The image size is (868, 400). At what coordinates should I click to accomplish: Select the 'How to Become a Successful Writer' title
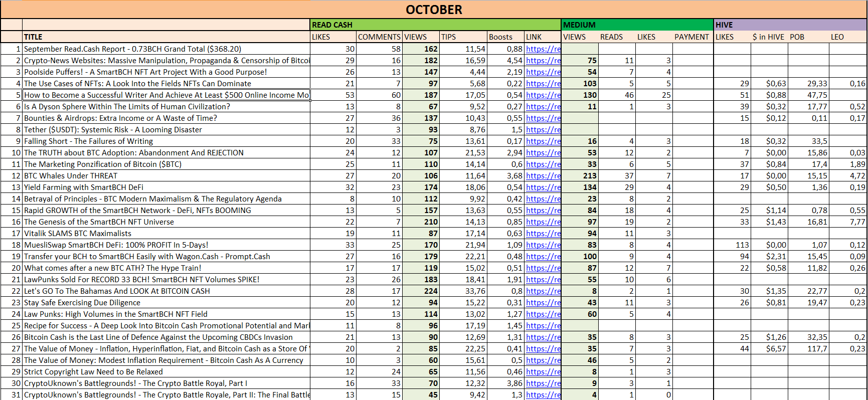coord(166,95)
